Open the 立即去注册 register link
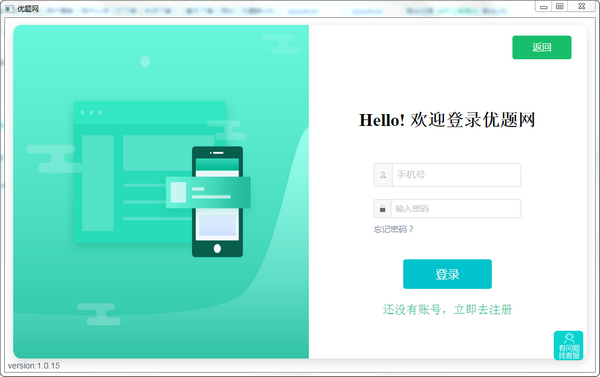This screenshot has width=600, height=377. [483, 309]
